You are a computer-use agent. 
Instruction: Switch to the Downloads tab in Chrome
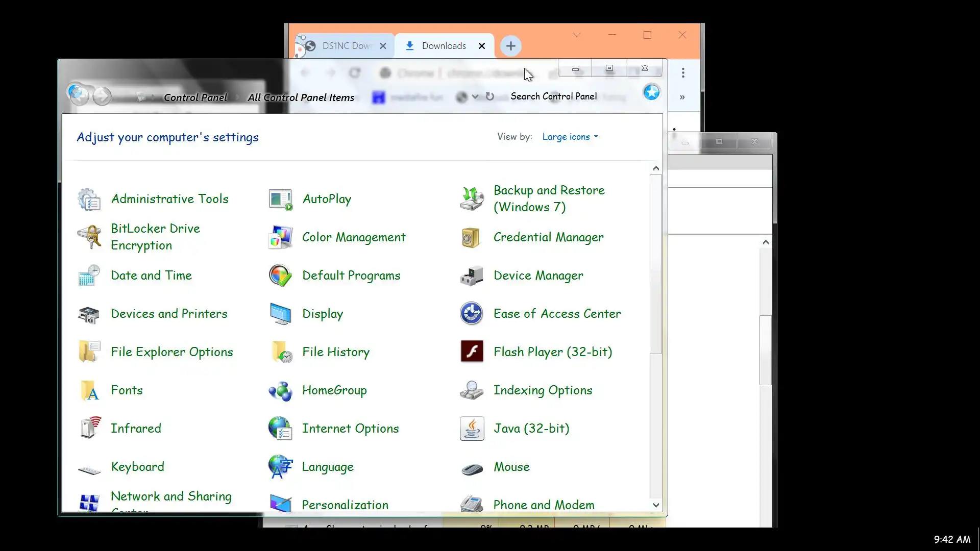coord(444,46)
